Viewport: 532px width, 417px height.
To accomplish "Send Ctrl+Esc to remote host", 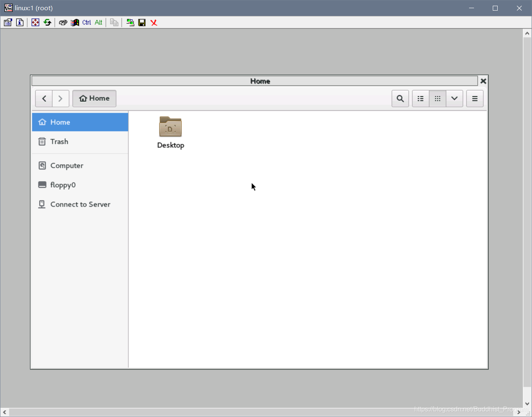I will pos(75,22).
